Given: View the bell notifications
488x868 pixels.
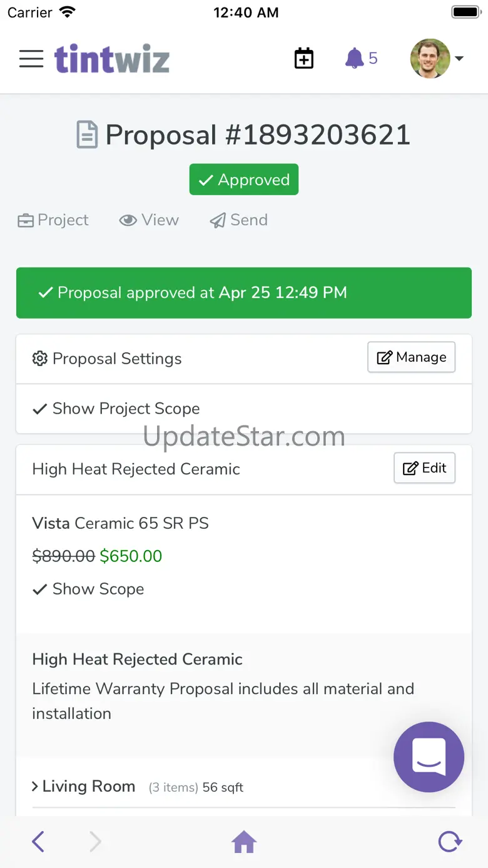Looking at the screenshot, I should (x=362, y=58).
